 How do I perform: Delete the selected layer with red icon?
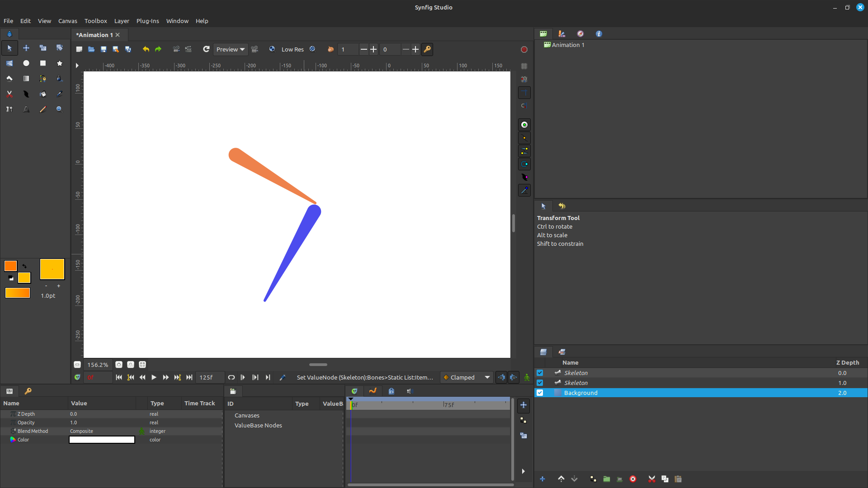[633, 479]
